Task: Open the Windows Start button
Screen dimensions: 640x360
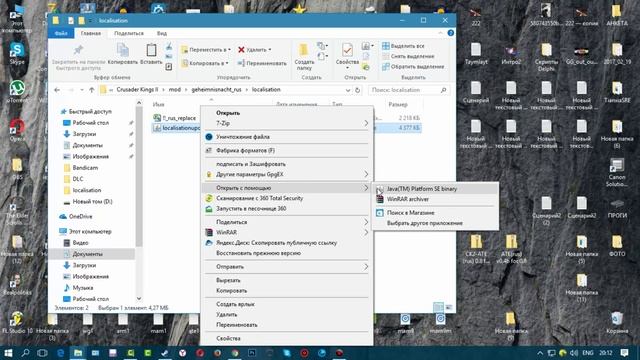Action: [8, 353]
